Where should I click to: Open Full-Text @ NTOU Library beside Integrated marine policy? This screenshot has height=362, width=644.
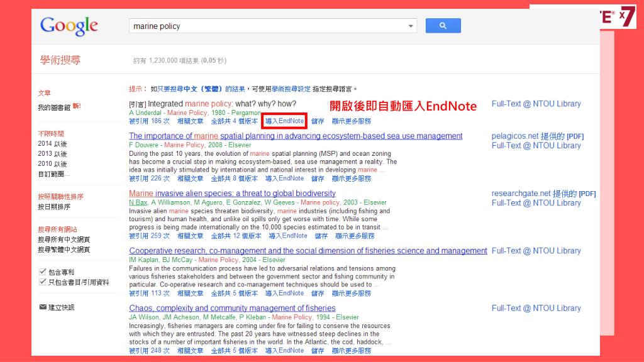[536, 104]
